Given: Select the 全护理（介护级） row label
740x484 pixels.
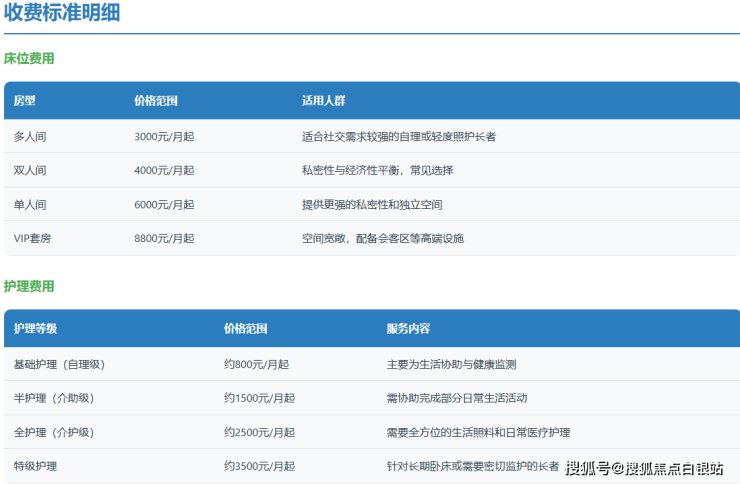Looking at the screenshot, I should 54,432.
